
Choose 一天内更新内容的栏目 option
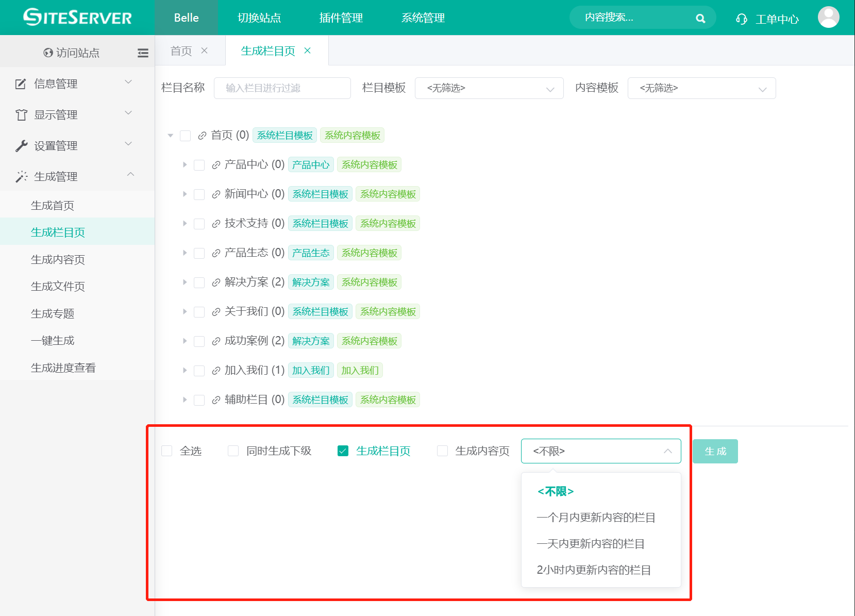[591, 544]
